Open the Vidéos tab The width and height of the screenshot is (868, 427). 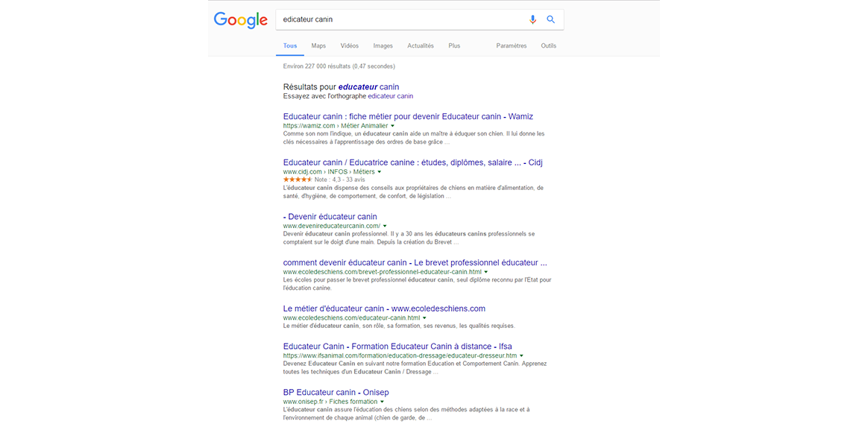[349, 46]
